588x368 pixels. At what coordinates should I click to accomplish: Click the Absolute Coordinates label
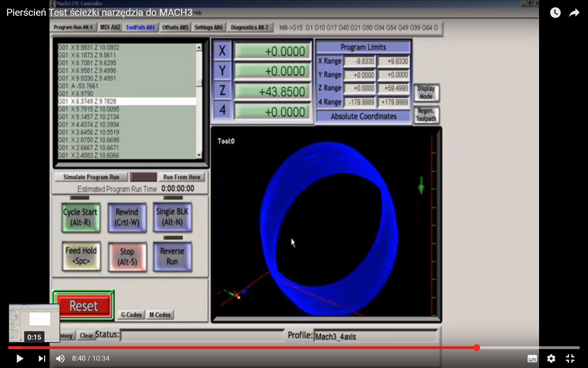[363, 116]
